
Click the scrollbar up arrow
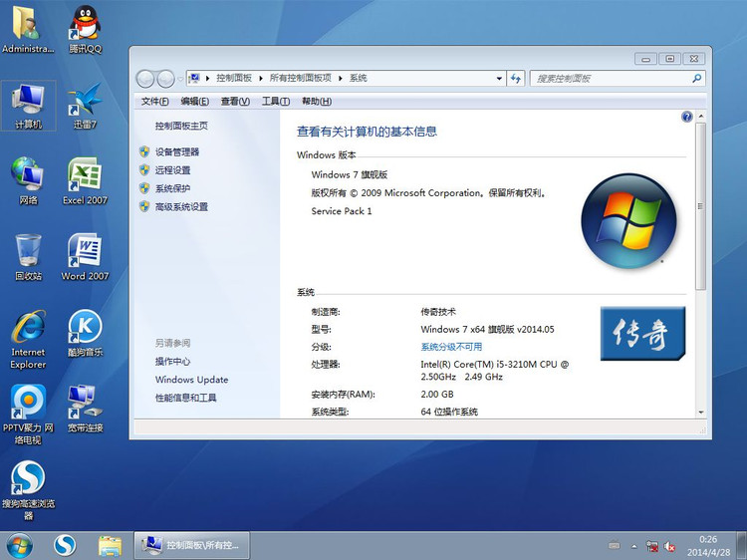click(701, 117)
